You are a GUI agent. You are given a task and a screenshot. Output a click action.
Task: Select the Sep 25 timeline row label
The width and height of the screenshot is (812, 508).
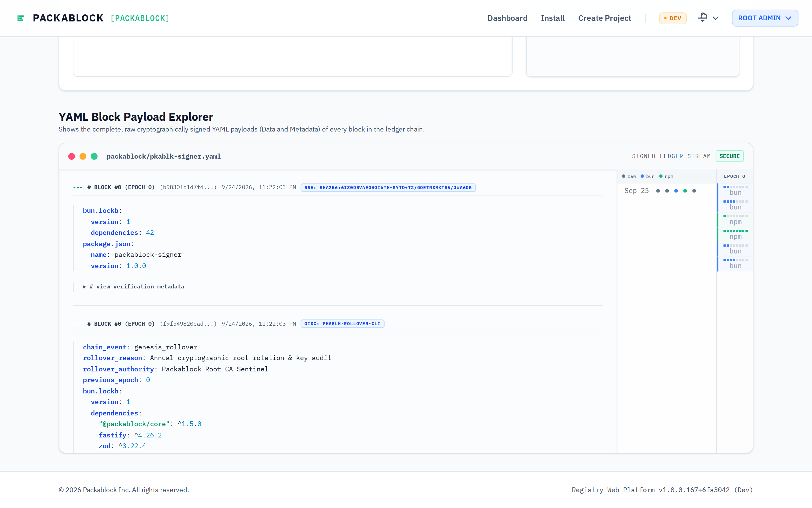(x=637, y=191)
